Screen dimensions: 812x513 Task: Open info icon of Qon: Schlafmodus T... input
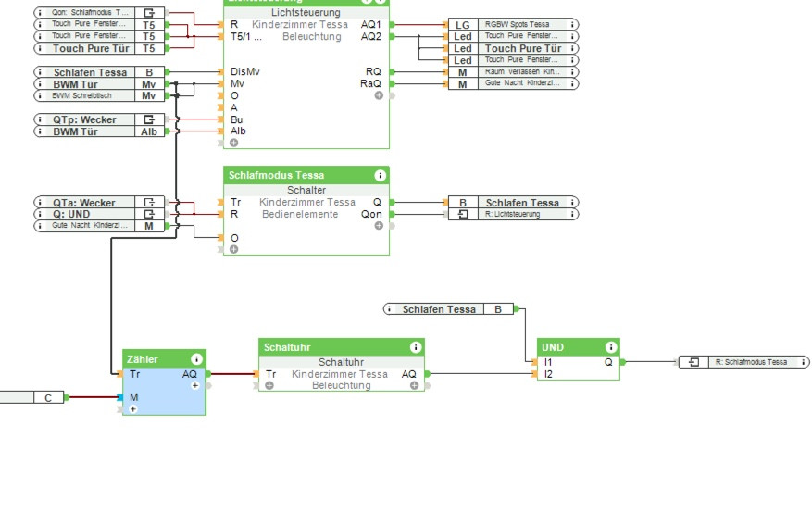[x=40, y=12]
